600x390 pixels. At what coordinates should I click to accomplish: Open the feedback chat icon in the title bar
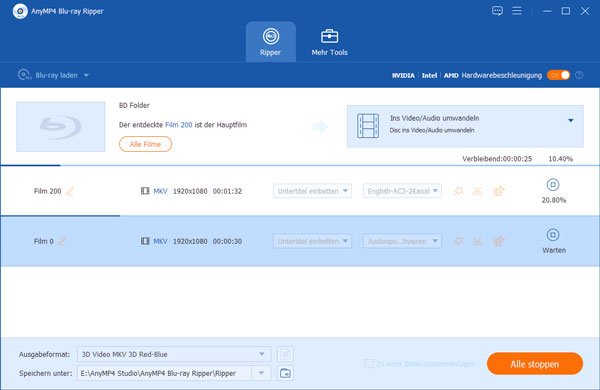(497, 11)
